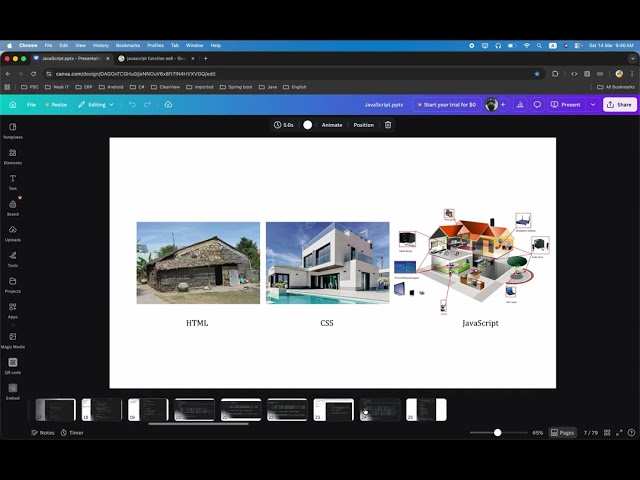This screenshot has height=480, width=640.
Task: Open the QR code app
Action: click(13, 366)
